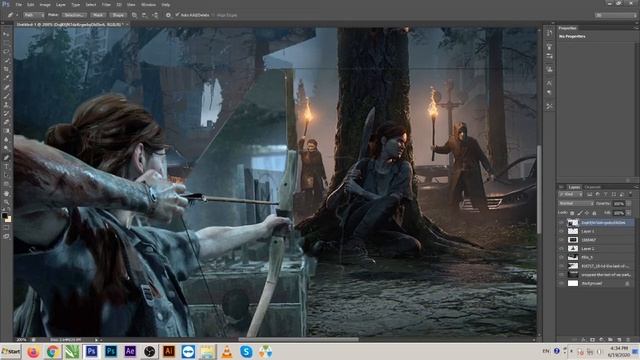Lock transparent pixels of layer
This screenshot has height=360, width=640.
(572, 213)
